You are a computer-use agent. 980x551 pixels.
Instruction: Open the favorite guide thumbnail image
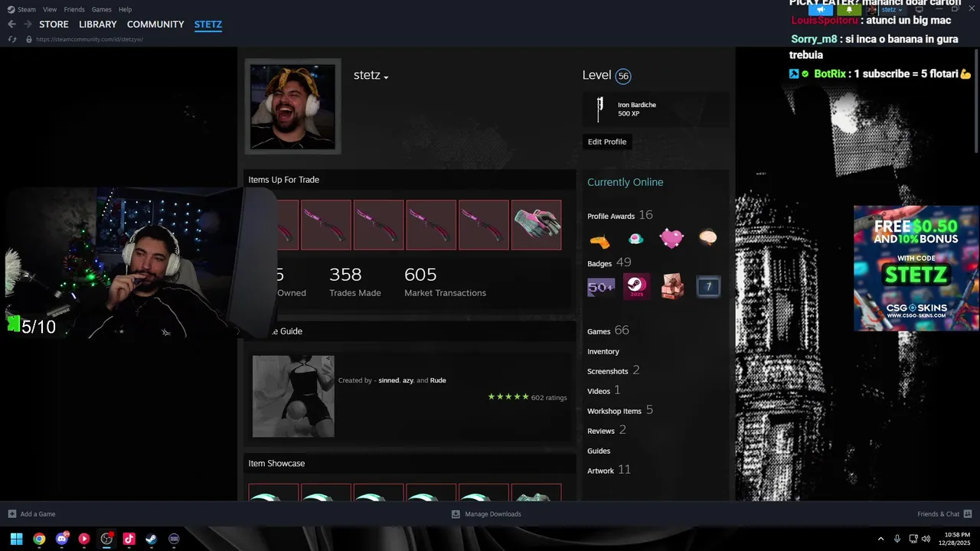click(x=293, y=396)
